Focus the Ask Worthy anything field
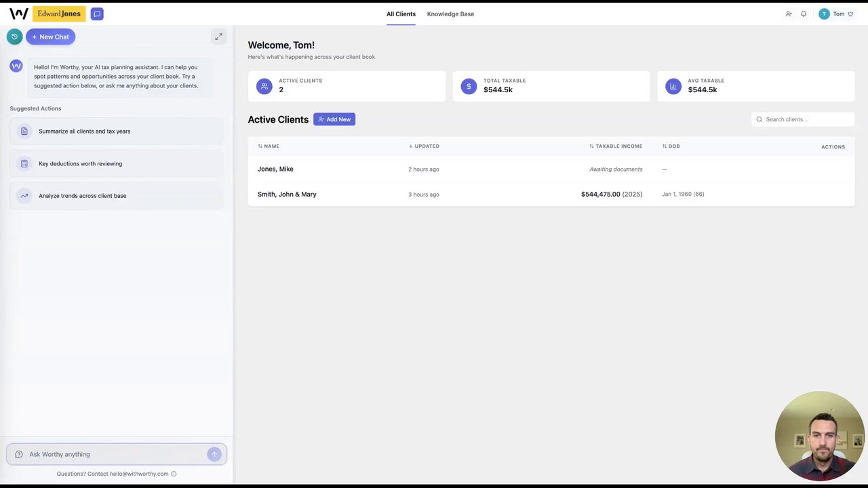868x488 pixels. click(x=117, y=454)
